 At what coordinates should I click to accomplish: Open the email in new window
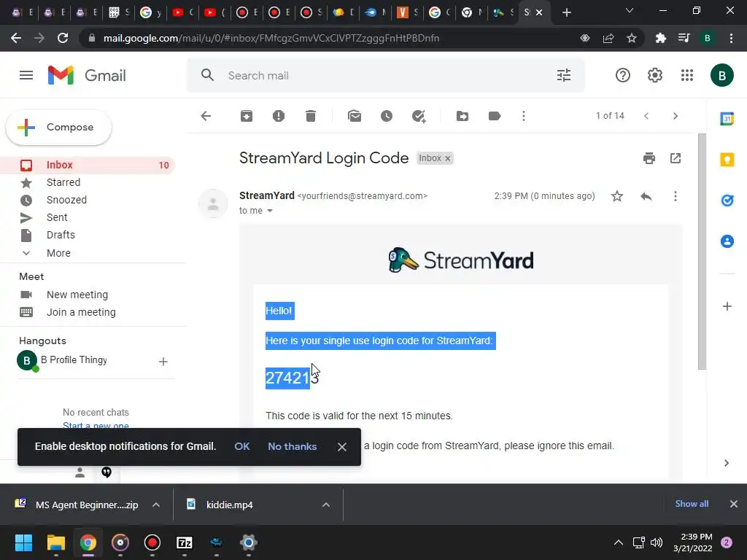coord(676,158)
